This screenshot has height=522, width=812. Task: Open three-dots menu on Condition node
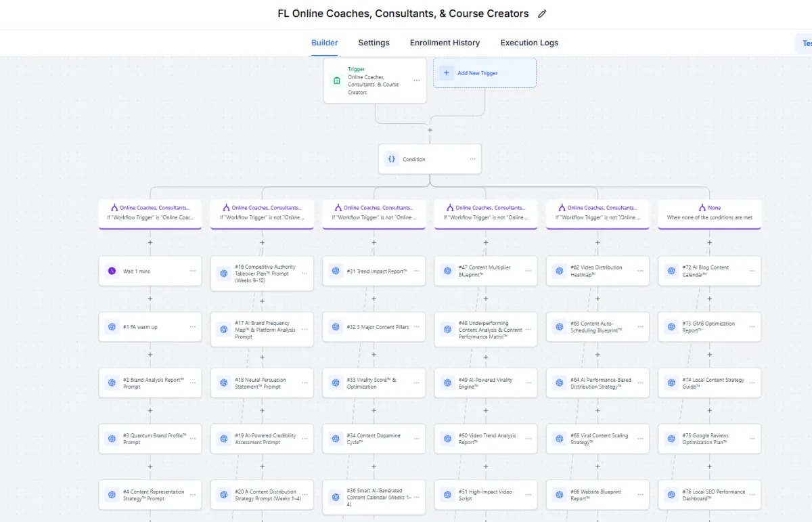click(472, 159)
